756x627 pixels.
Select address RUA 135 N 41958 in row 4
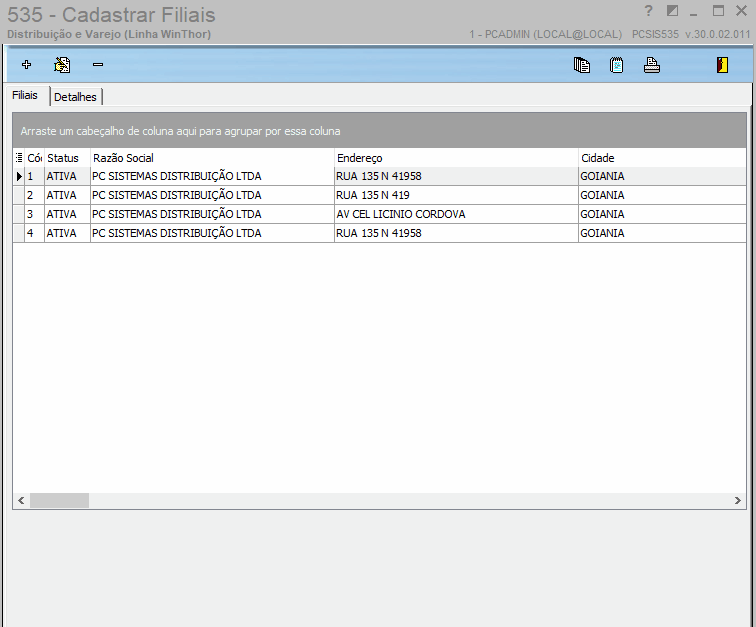pos(456,233)
